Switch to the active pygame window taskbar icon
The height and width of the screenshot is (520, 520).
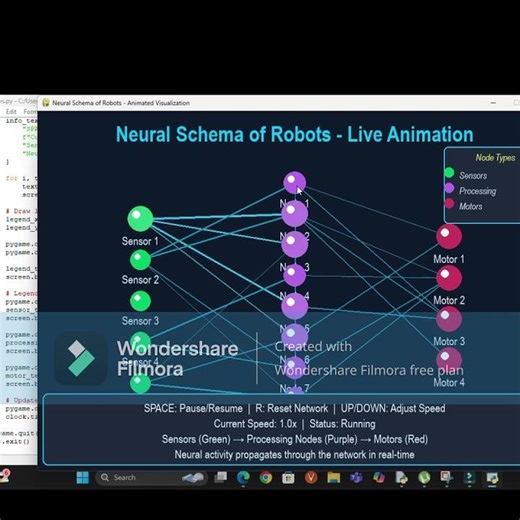492,478
